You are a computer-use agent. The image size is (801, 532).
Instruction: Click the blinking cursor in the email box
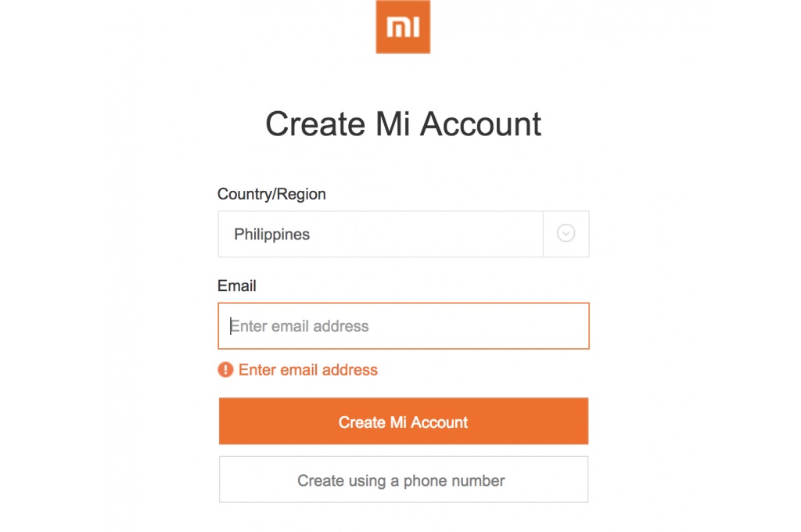[231, 326]
